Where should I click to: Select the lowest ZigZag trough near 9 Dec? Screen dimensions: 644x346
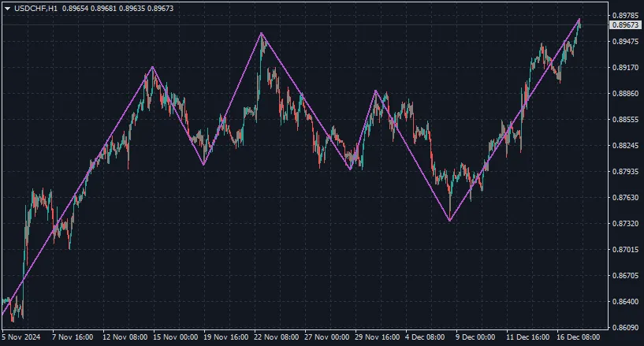click(x=449, y=221)
